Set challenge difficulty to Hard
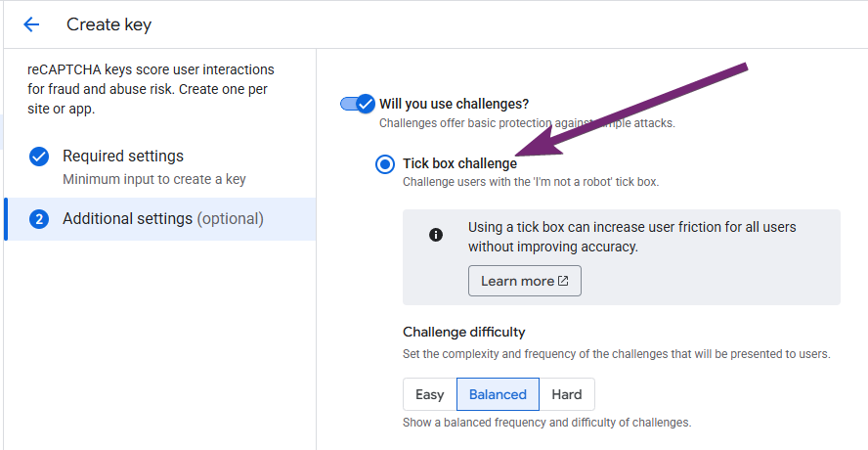This screenshot has height=450, width=868. [x=567, y=394]
